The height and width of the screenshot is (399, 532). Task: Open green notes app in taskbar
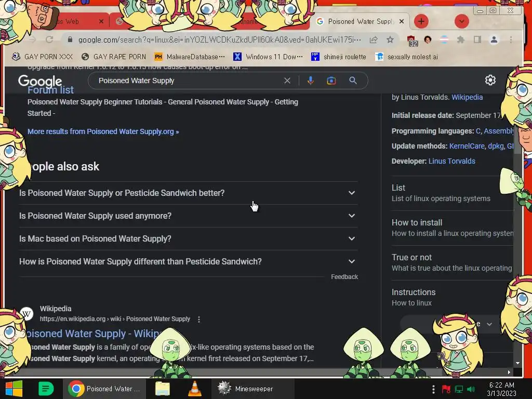tap(46, 389)
